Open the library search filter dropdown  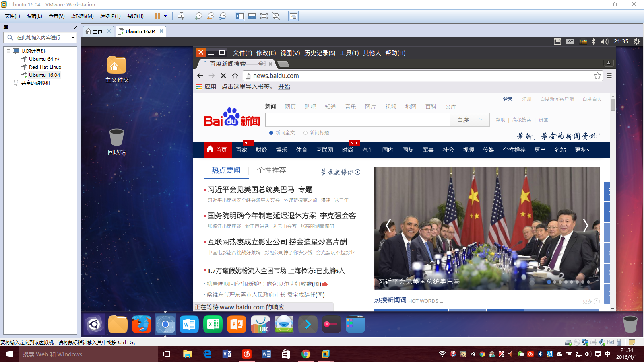[73, 37]
